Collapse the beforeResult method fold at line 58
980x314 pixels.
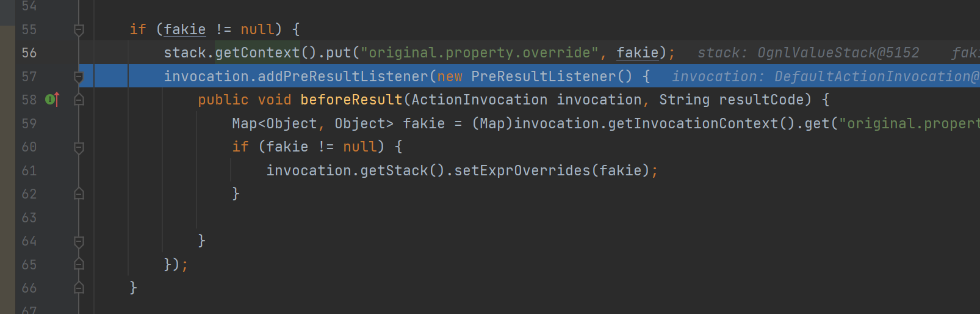[x=79, y=100]
